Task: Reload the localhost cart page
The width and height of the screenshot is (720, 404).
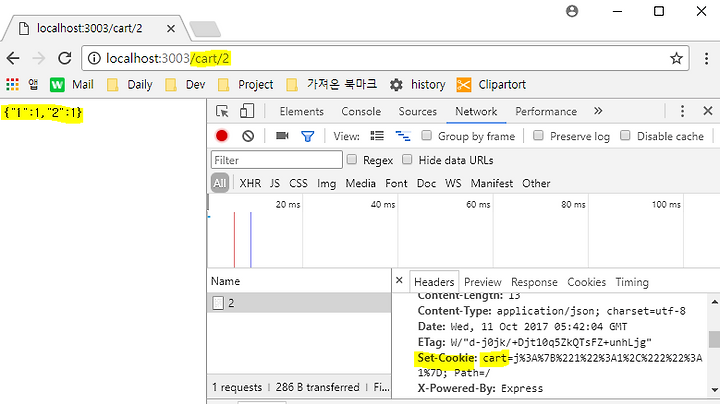Action: (65, 58)
